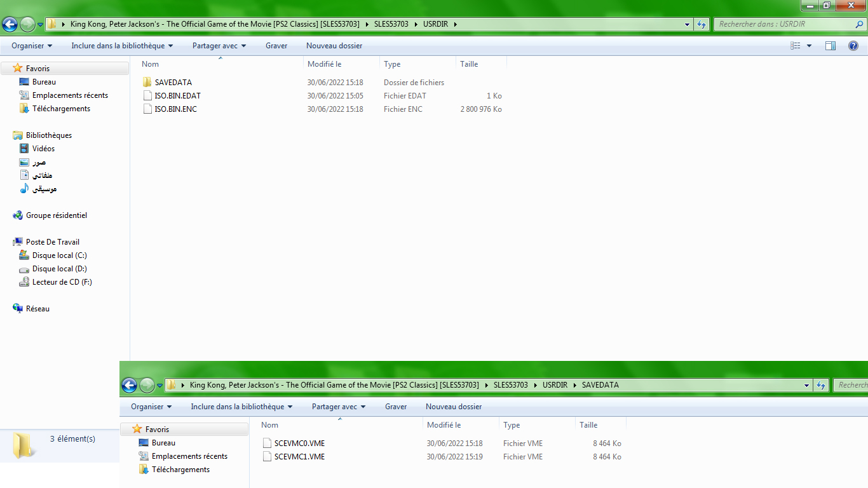Toggle the preview pane icon
The width and height of the screenshot is (868, 488).
[830, 46]
